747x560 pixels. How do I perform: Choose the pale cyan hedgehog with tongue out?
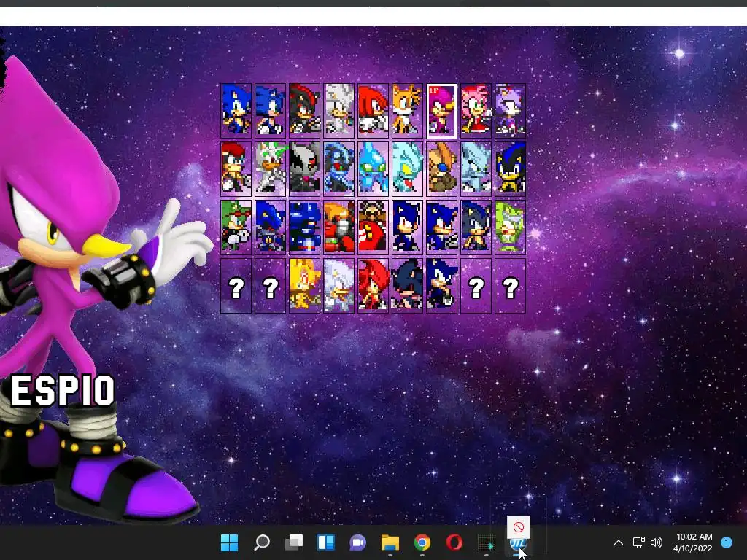coord(407,168)
